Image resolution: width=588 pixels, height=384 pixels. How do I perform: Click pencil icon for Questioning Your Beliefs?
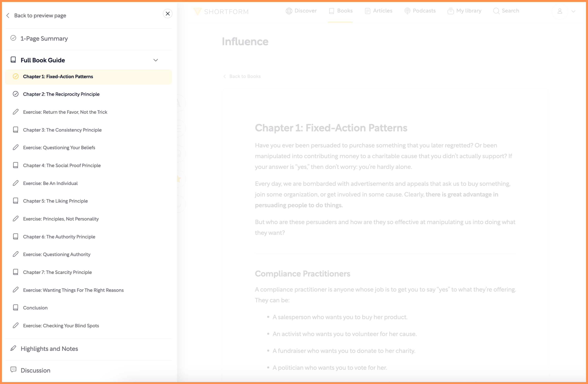coord(15,148)
